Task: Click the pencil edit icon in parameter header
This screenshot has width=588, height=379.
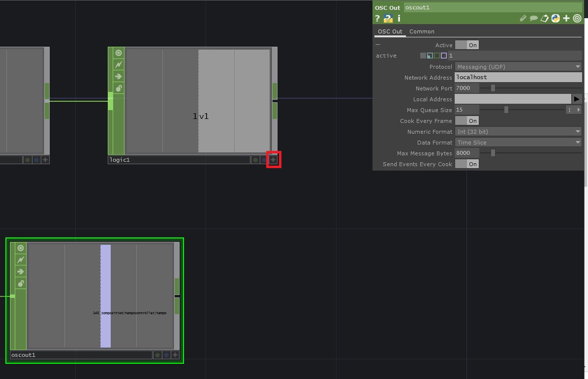Action: pyautogui.click(x=523, y=18)
